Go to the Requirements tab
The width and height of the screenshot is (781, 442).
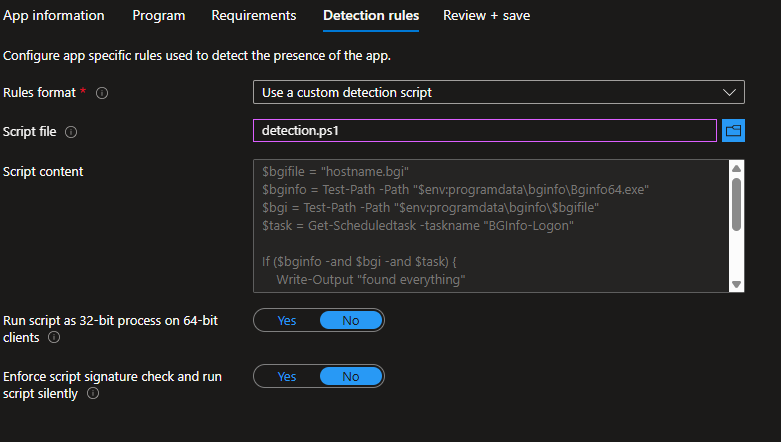pos(254,16)
